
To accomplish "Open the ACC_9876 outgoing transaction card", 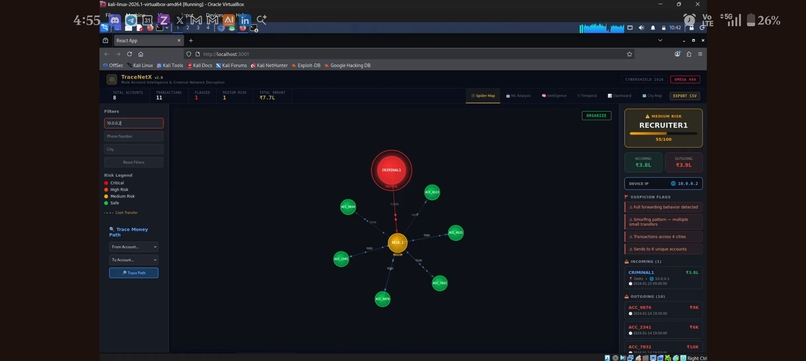I will (664, 310).
